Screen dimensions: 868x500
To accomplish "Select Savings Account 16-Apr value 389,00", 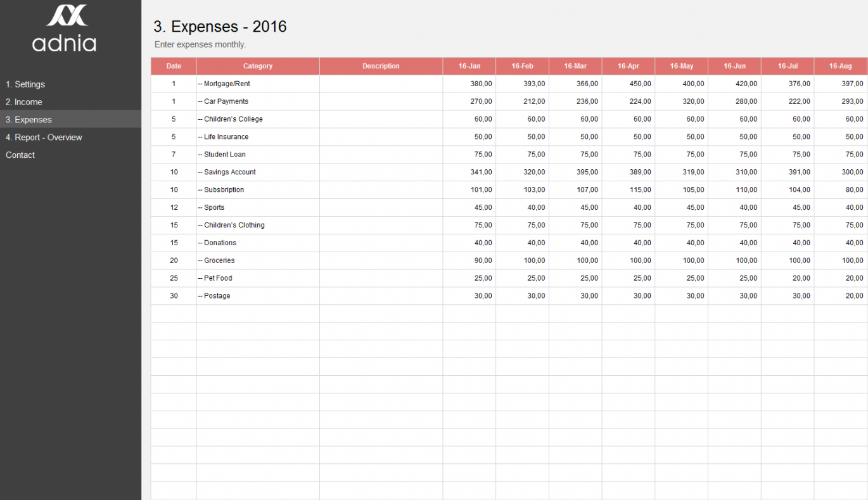I will 628,172.
